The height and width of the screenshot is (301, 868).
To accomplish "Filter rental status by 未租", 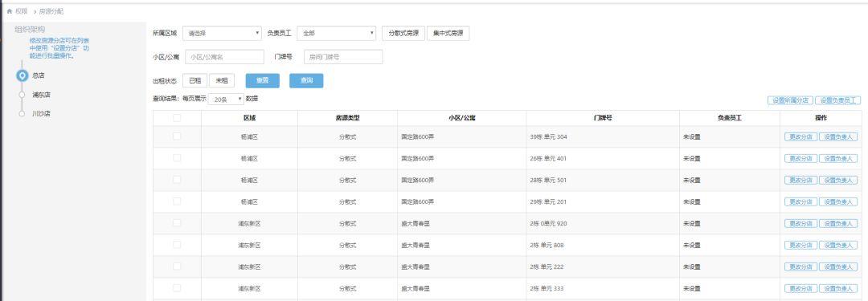I will pos(222,81).
